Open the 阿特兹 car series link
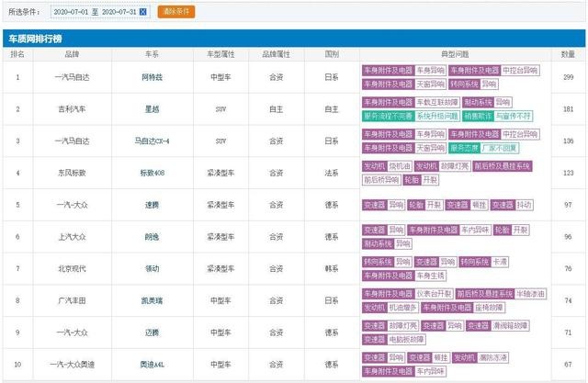This screenshot has width=588, height=383. point(152,77)
